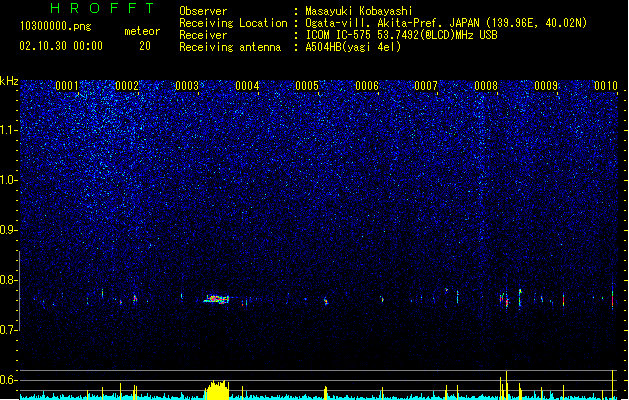The image size is (629, 400).
Task: Click the Receiving antenna label
Action: click(x=230, y=47)
